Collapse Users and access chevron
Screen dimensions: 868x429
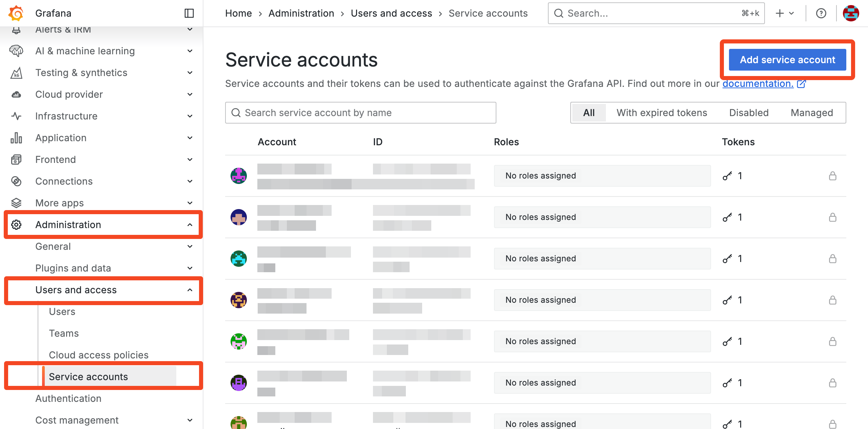(x=190, y=290)
